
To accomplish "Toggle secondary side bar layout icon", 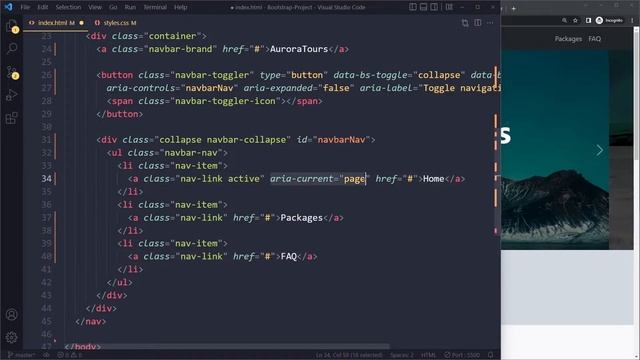I will click(434, 7).
